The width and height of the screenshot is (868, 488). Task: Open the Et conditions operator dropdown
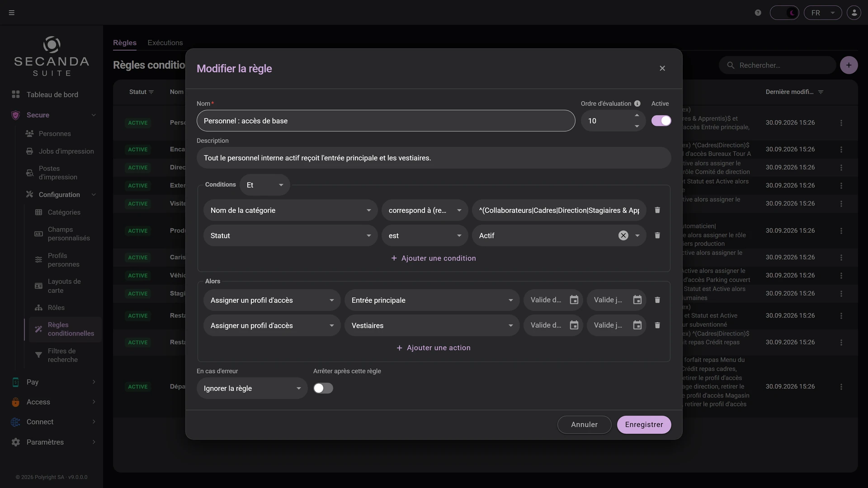coord(265,185)
